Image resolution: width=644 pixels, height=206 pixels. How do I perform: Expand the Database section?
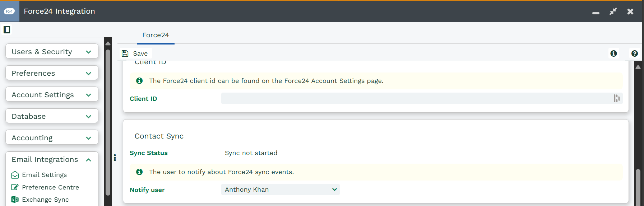[x=52, y=116]
